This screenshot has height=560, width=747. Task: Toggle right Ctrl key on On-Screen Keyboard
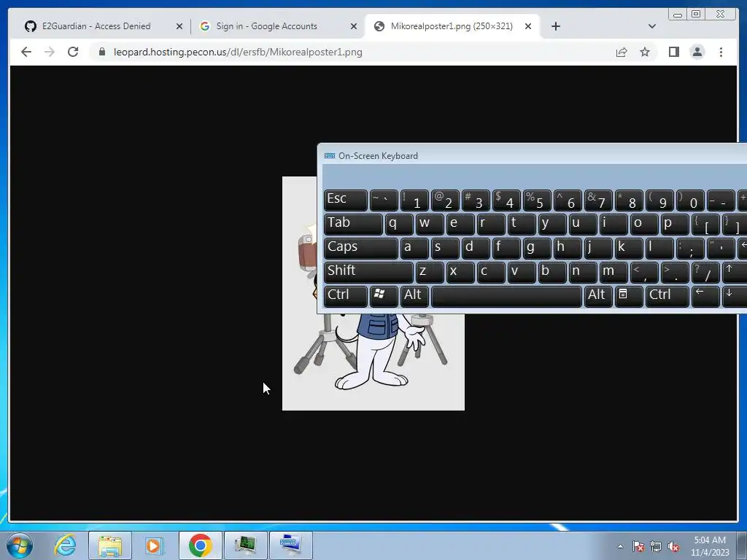click(x=667, y=296)
